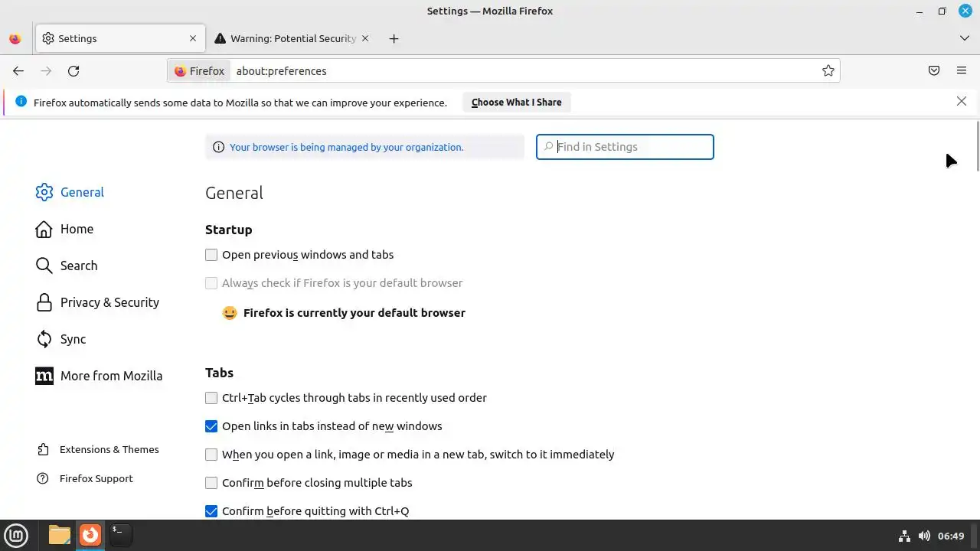980x551 pixels.
Task: Uncheck Open links in tabs instead of windows
Action: pyautogui.click(x=211, y=426)
